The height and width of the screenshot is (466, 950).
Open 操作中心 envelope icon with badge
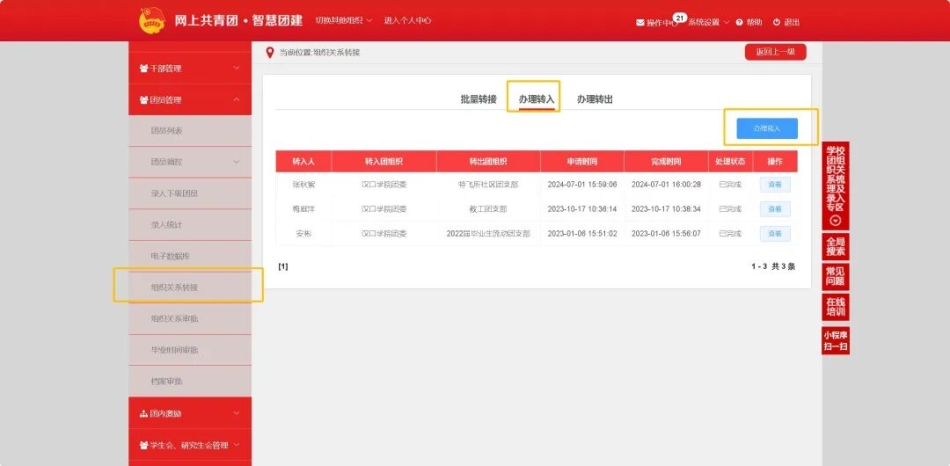coord(640,22)
